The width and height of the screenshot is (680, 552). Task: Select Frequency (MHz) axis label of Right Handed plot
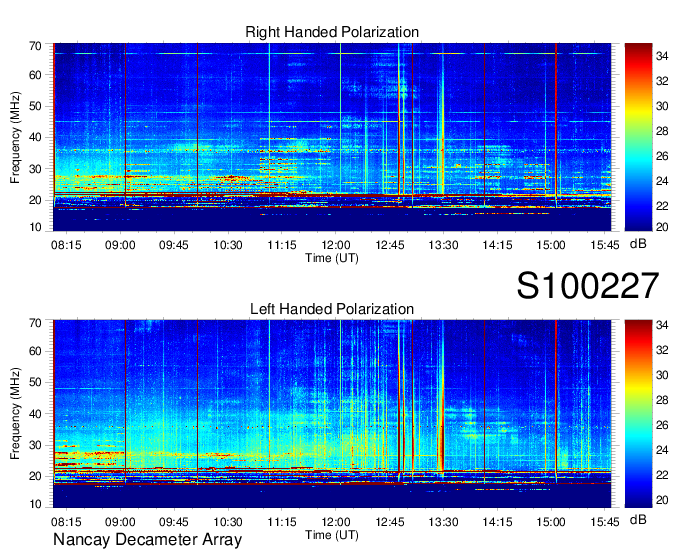[15, 137]
